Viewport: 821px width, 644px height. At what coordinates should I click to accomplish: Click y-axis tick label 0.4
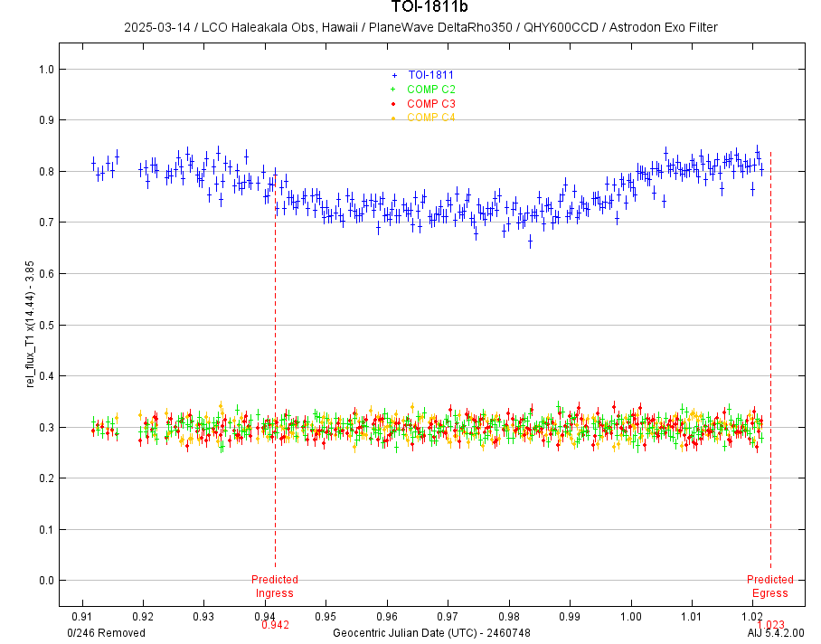tap(47, 376)
